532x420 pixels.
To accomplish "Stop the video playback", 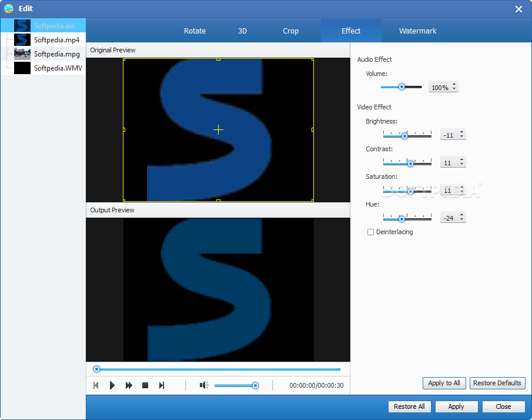I will (x=145, y=385).
